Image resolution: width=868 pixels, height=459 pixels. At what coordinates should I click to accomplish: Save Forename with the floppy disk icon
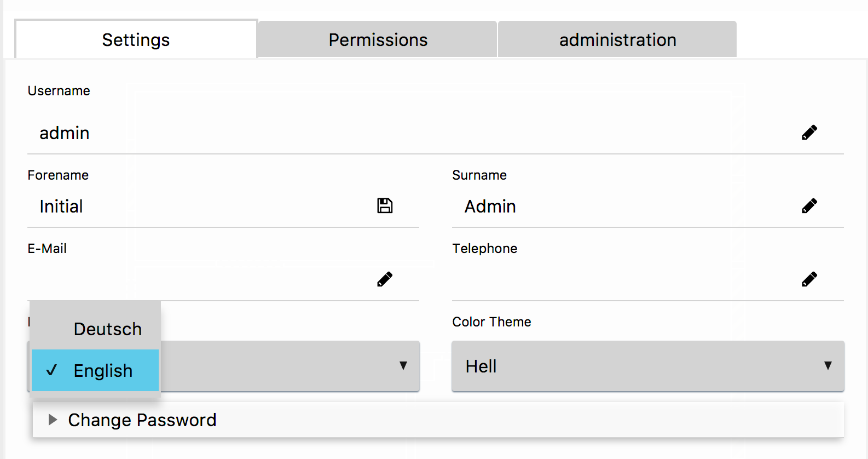tap(385, 206)
